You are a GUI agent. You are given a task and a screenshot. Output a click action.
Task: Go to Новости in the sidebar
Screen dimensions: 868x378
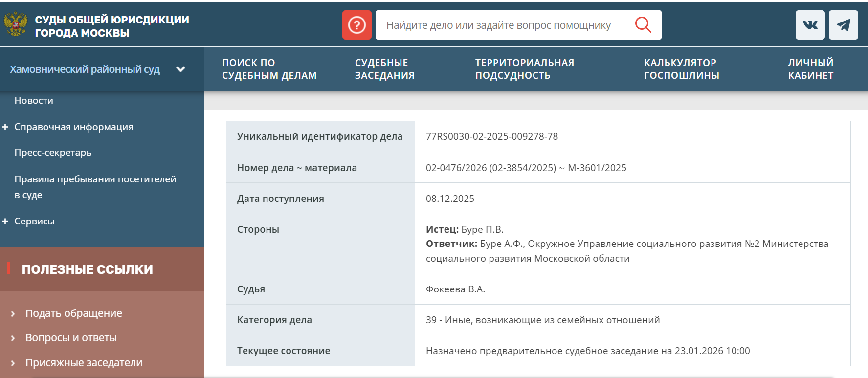tap(34, 100)
